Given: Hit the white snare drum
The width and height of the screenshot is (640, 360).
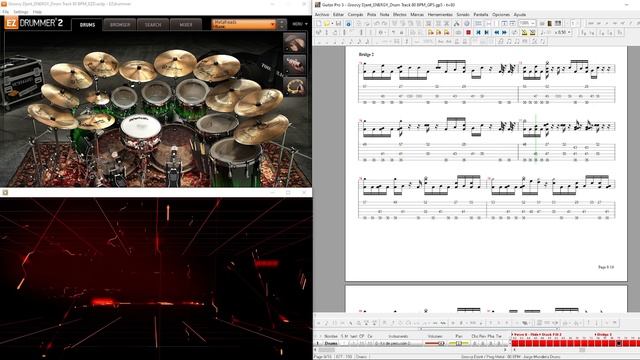Looking at the screenshot, I should [x=140, y=127].
